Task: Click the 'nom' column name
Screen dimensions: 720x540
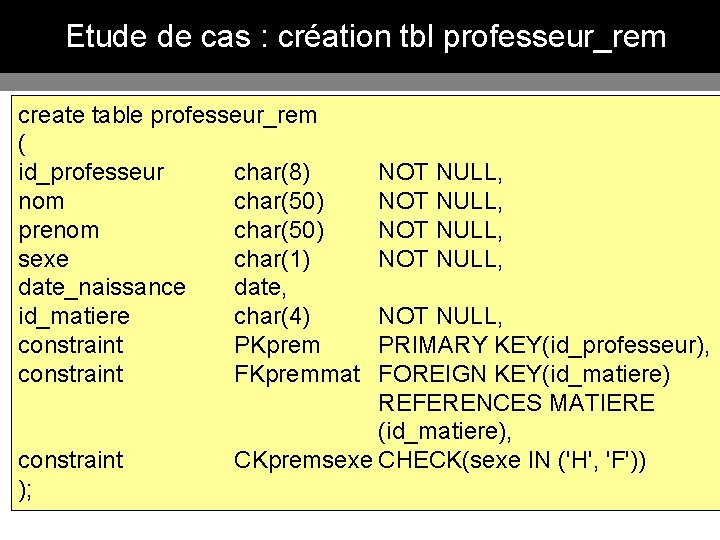Action: [x=41, y=201]
